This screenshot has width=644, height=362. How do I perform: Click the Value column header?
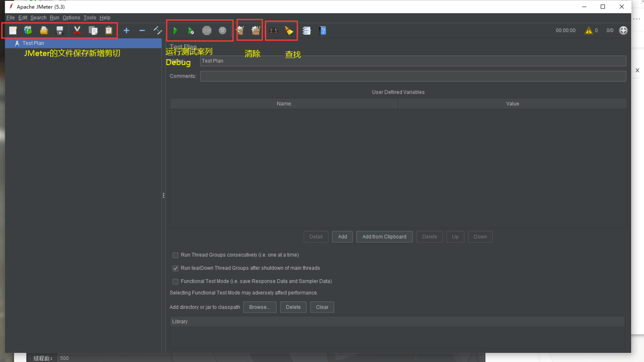click(512, 104)
